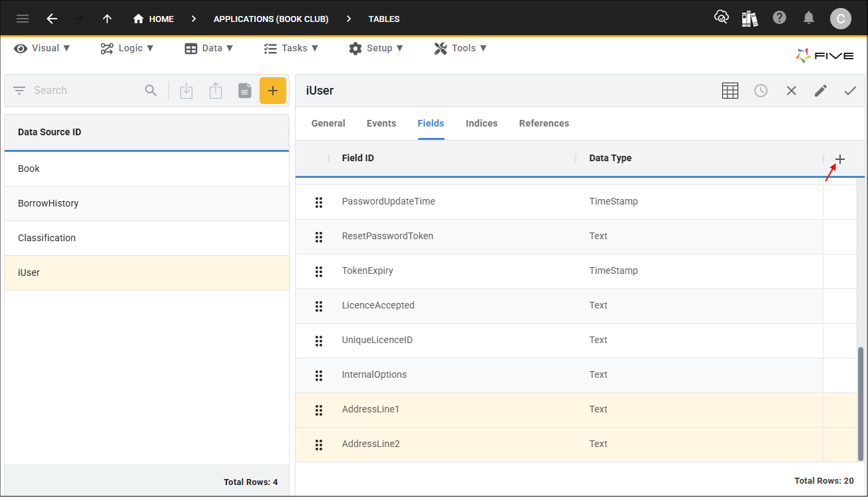Image resolution: width=868 pixels, height=497 pixels.
Task: Save with the checkmark icon
Action: 850,91
